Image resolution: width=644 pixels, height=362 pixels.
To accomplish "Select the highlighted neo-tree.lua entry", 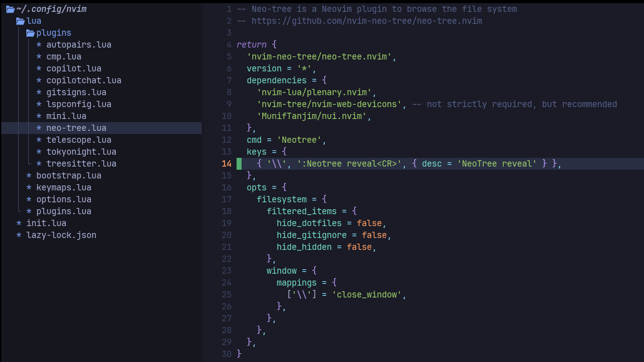I will [76, 128].
